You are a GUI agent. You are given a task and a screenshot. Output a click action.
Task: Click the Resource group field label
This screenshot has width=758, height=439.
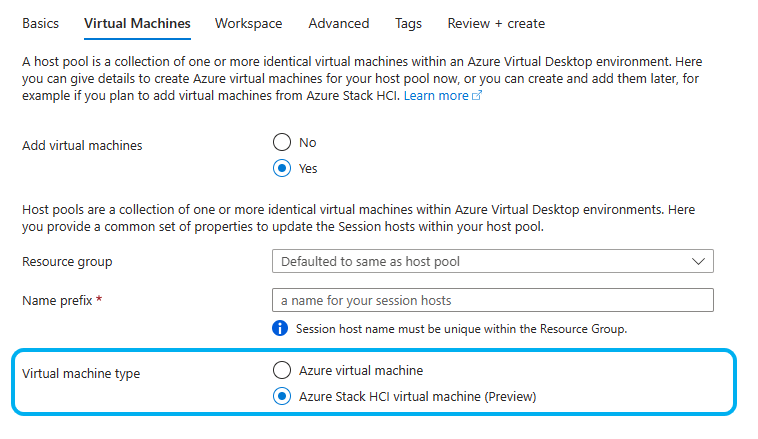[x=67, y=262]
